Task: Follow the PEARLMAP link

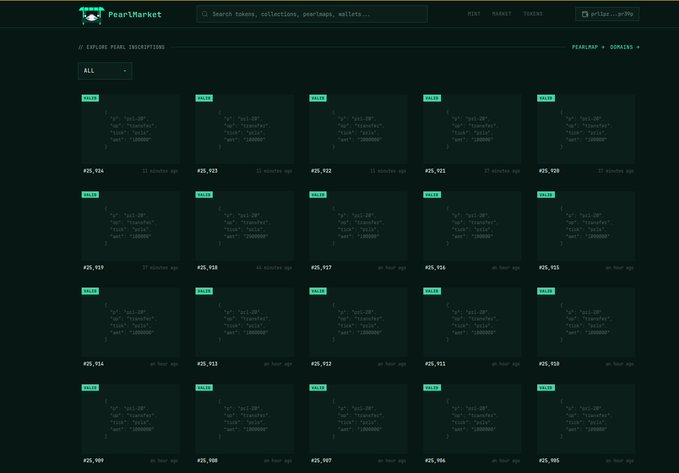Action: pyautogui.click(x=588, y=47)
